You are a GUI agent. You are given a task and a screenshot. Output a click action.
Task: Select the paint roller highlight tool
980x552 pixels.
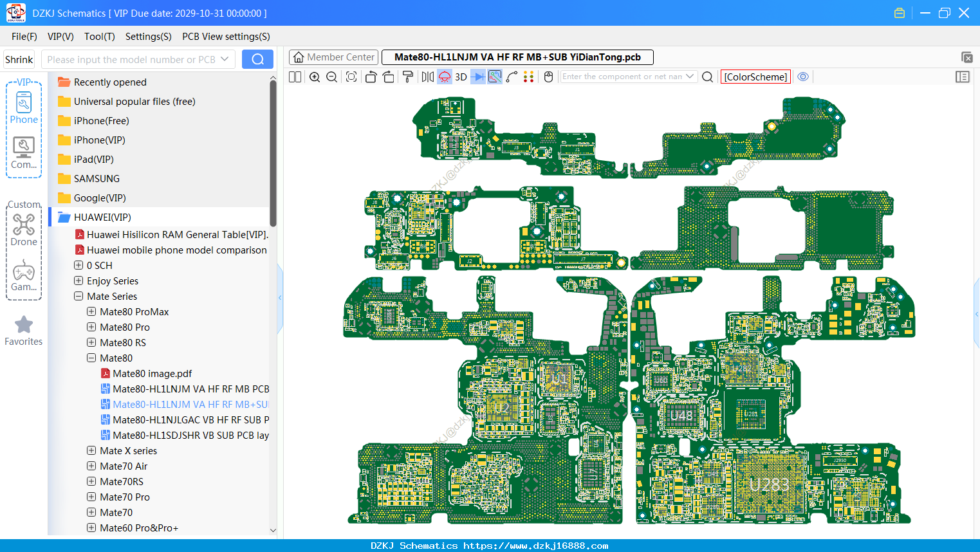(408, 77)
